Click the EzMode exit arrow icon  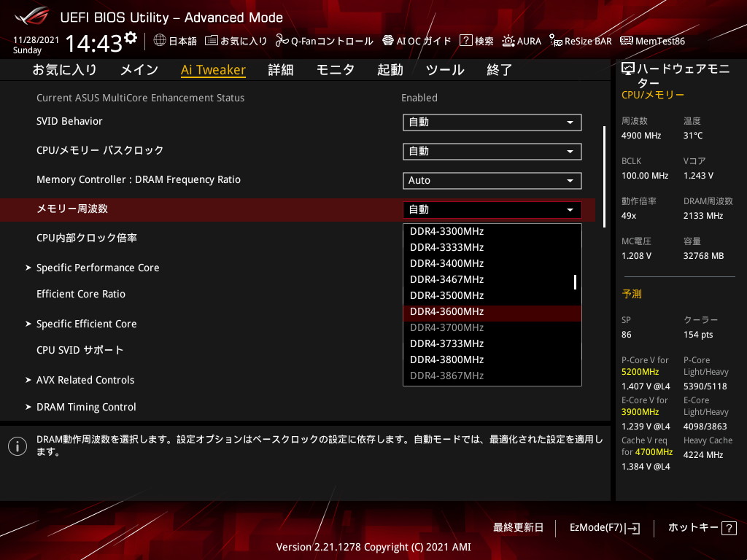632,528
